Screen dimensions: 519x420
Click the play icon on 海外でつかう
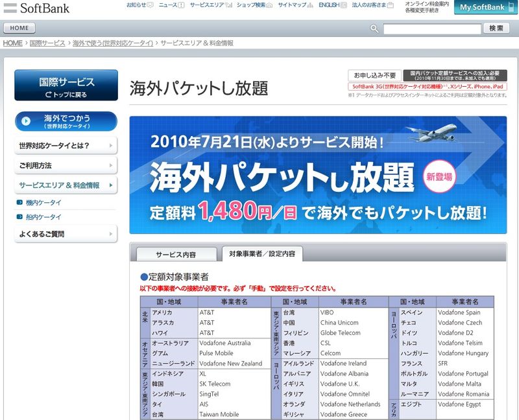pos(26,121)
